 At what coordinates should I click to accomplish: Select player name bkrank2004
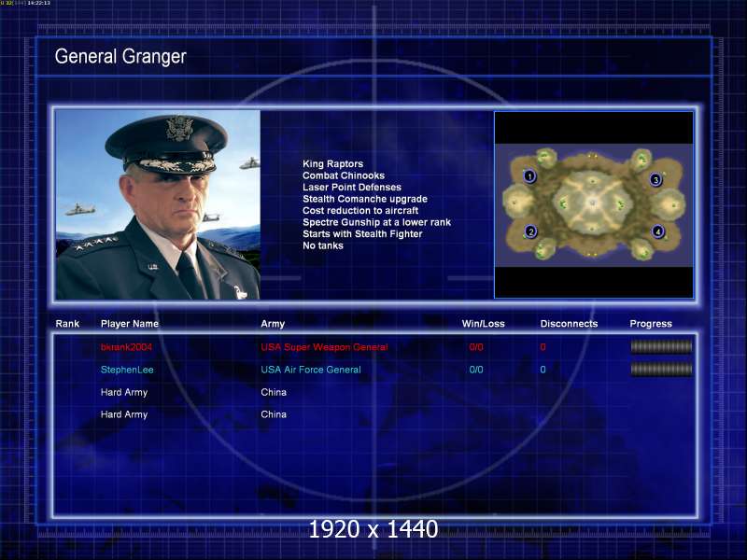click(126, 347)
